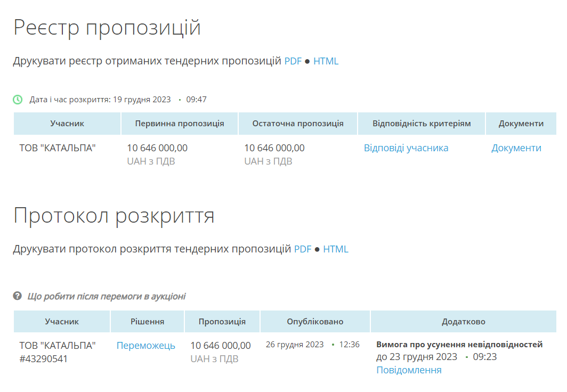Open the 'Повідомлення' link under the requirement

(409, 370)
